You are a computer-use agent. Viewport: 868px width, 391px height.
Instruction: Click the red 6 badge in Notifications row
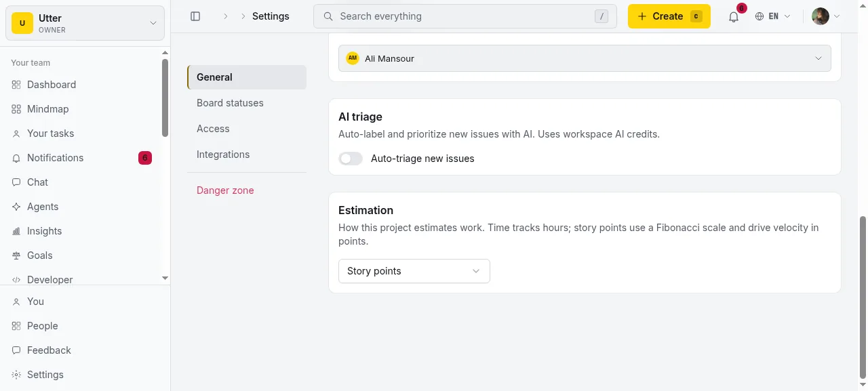[145, 158]
